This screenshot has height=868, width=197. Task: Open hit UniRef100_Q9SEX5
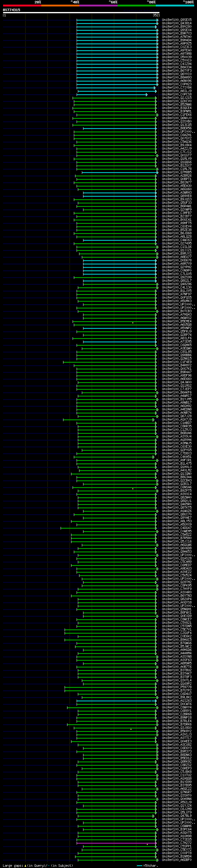[x=177, y=20]
